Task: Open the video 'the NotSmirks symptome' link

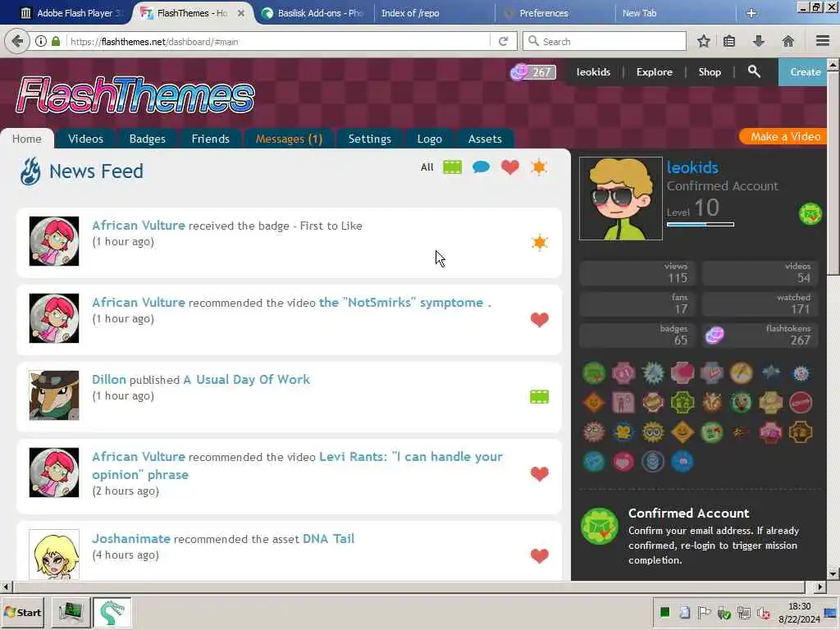Action: coord(405,302)
